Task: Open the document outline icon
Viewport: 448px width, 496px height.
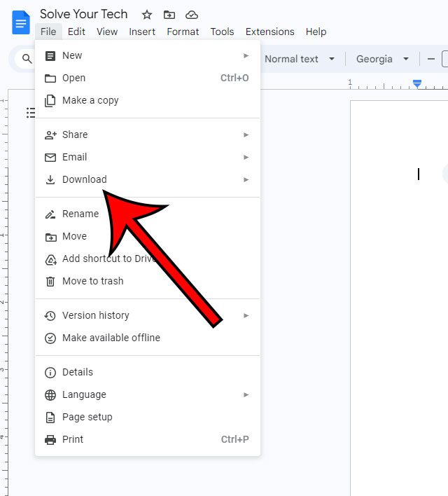Action: (31, 113)
